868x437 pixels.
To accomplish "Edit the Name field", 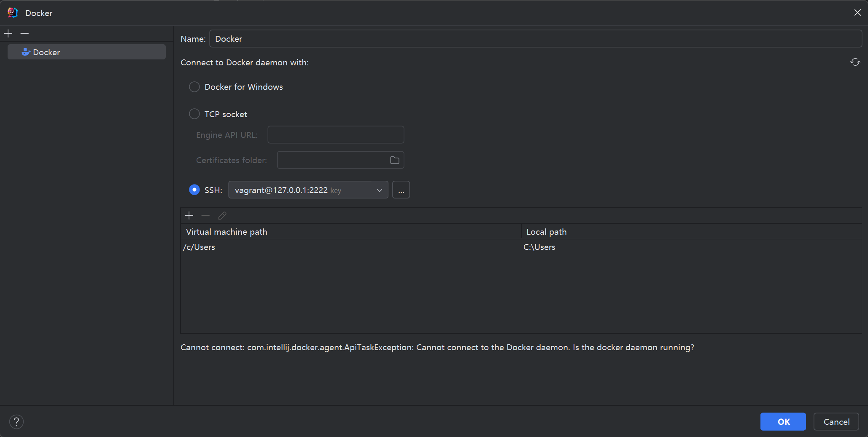I will point(536,39).
